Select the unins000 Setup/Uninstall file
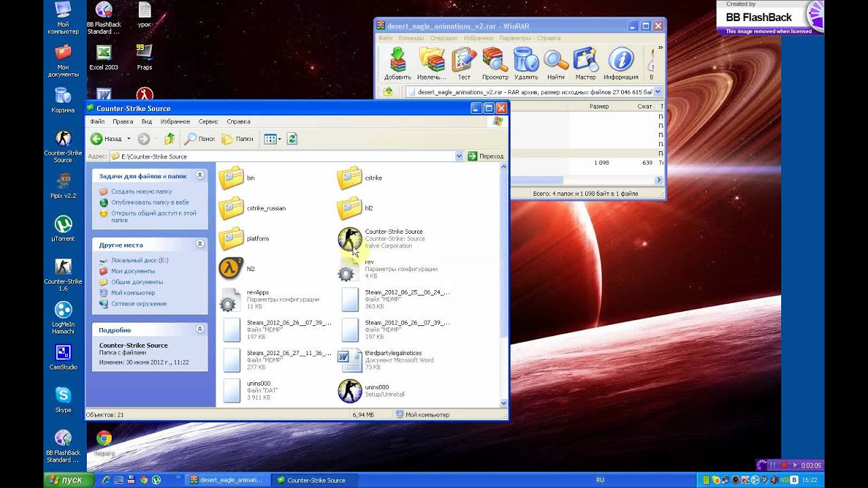 point(372,390)
